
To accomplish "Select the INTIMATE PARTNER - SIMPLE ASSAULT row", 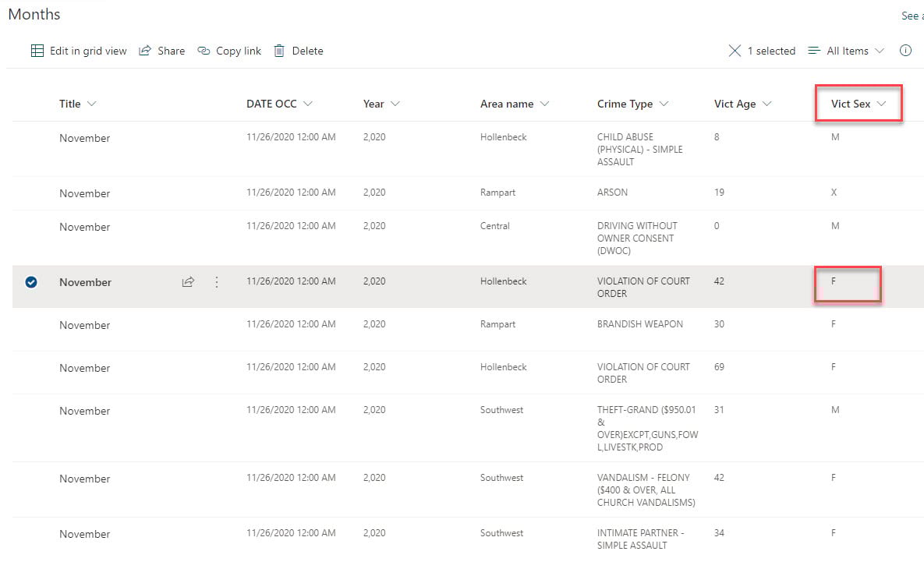I will pyautogui.click(x=31, y=534).
